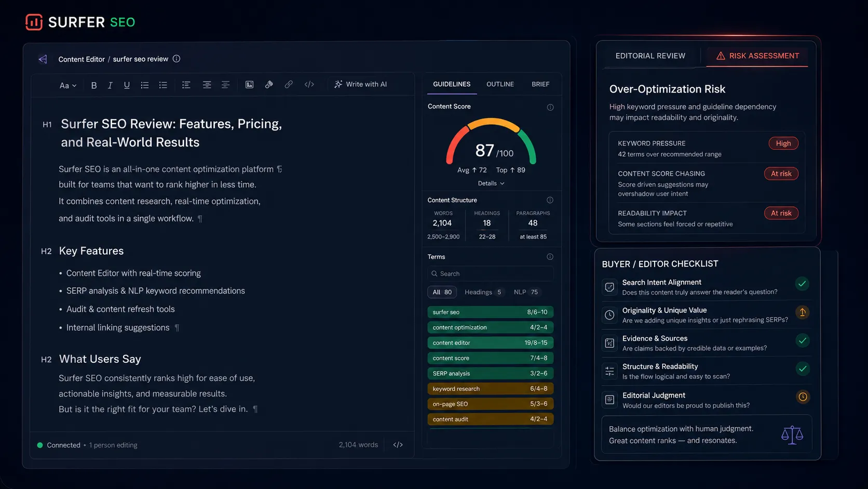
Task: Toggle the Evidence & Sources checkmark
Action: [802, 341]
